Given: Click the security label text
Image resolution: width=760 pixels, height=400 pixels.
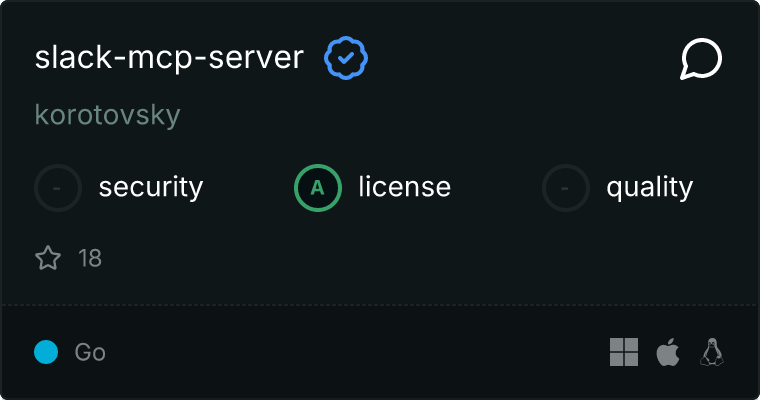Looking at the screenshot, I should 151,187.
